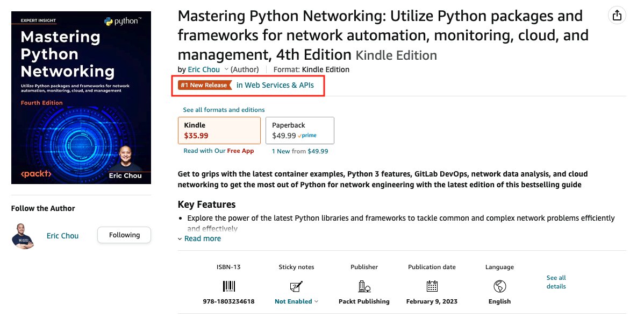Screen dimensions: 644x317
Task: Click the Language globe icon
Action: [499, 286]
